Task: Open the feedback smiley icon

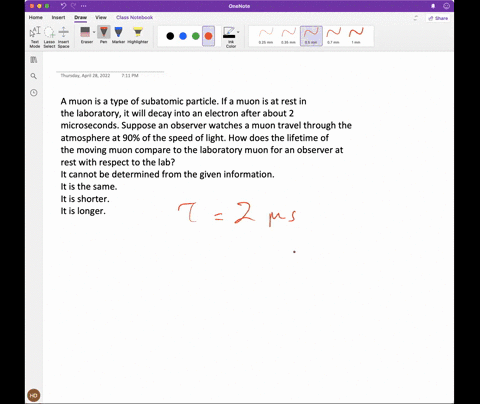Action: [446, 6]
